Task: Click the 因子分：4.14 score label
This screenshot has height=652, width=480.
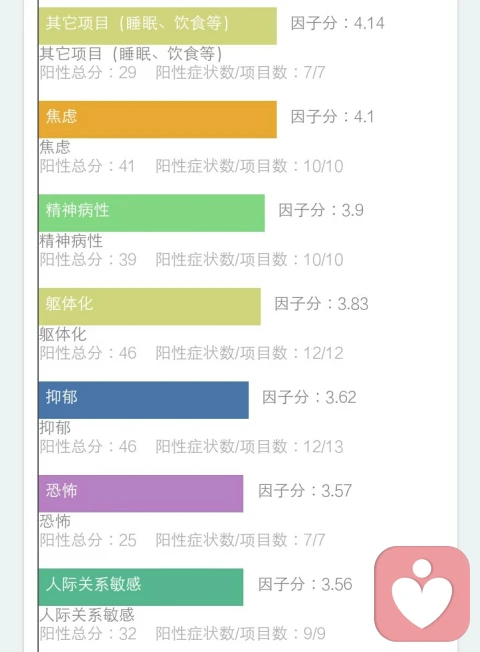Action: pos(337,23)
